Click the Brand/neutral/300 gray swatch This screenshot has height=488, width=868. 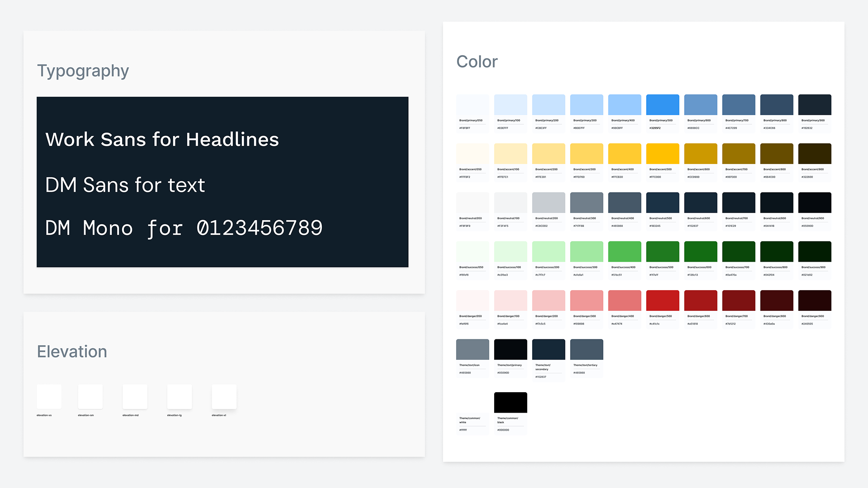586,202
